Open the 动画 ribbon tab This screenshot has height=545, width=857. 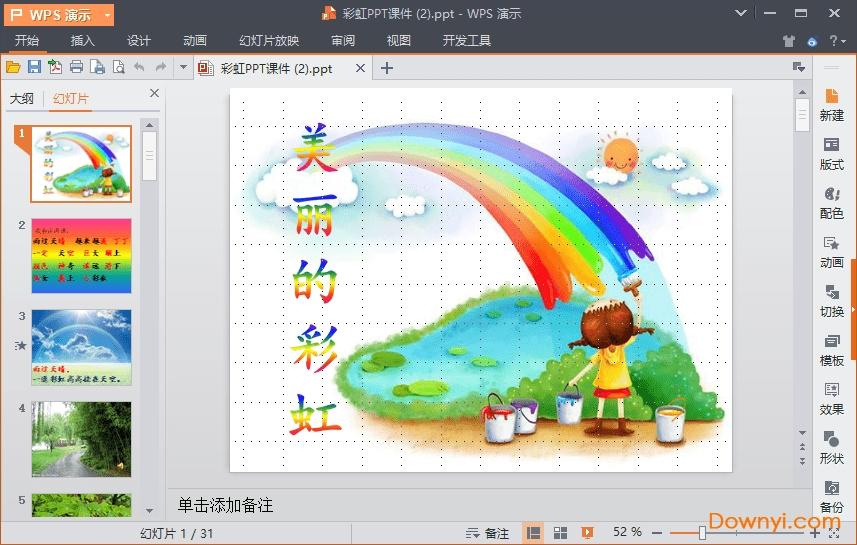pyautogui.click(x=195, y=40)
